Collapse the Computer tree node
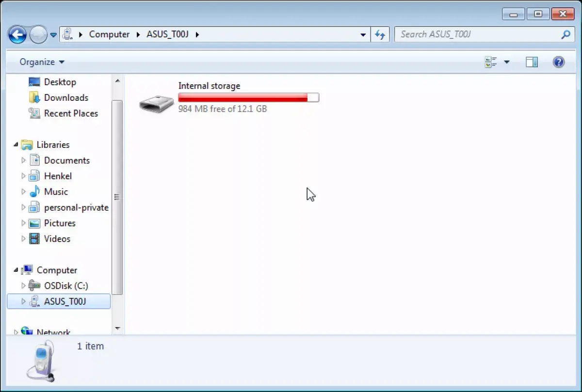This screenshot has height=392, width=582. (x=16, y=270)
